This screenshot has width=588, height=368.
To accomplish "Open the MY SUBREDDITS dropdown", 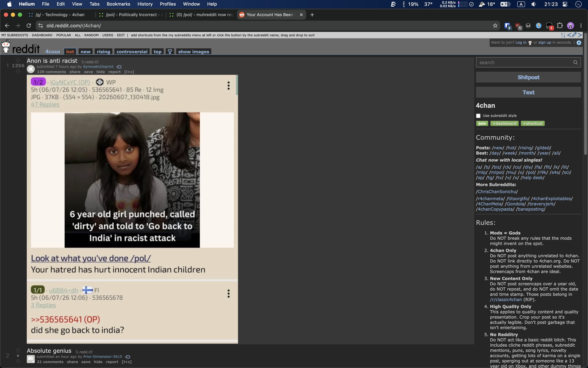I will coord(15,35).
